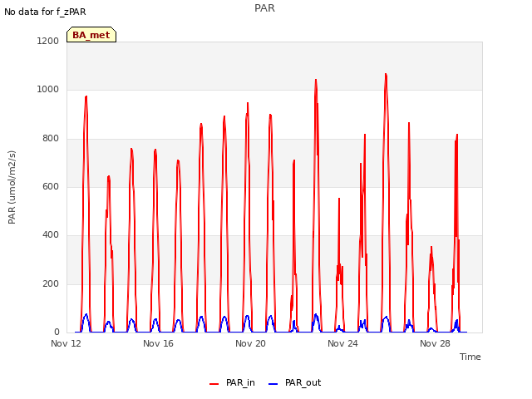The image size is (532, 399).
Task: Click the highest PAR_in peak above 1000
Action: [x=386, y=75]
